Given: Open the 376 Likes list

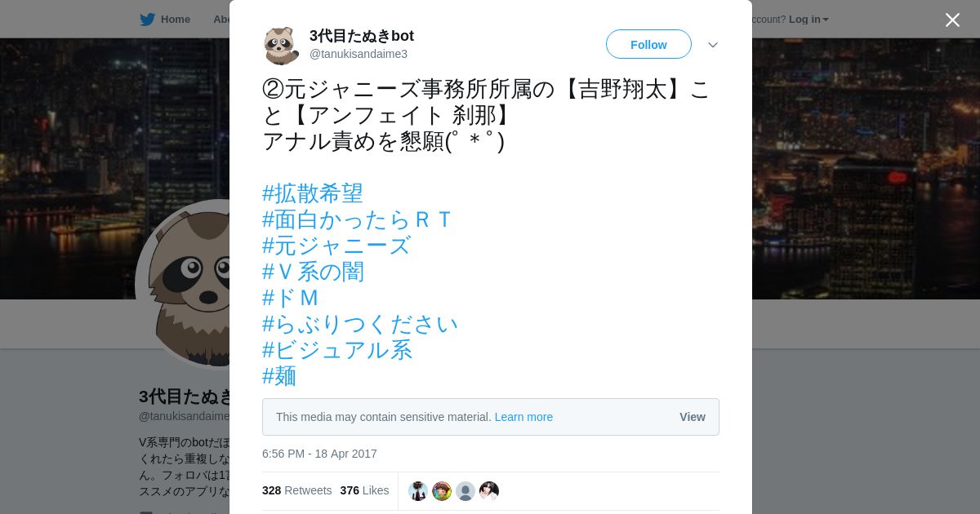Looking at the screenshot, I should 364,490.
